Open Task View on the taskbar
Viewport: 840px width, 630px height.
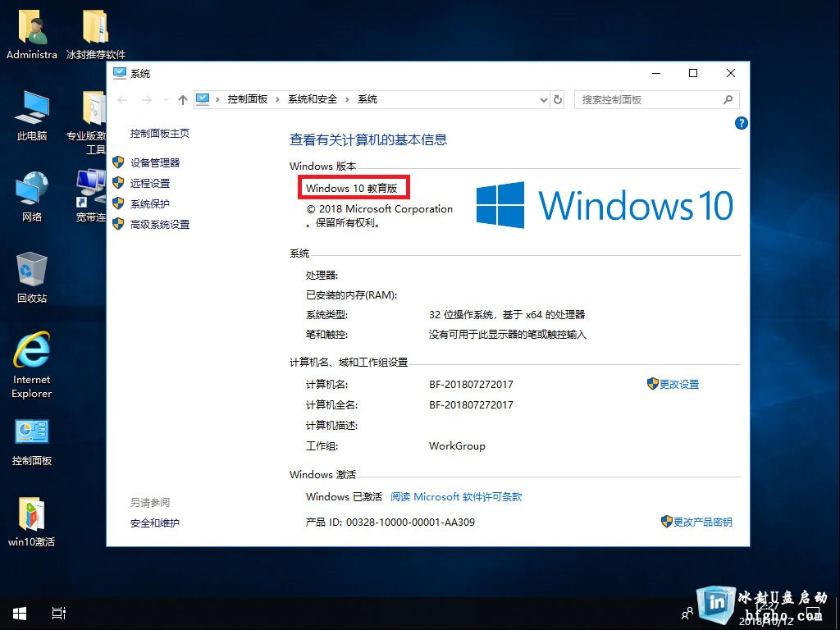(59, 614)
